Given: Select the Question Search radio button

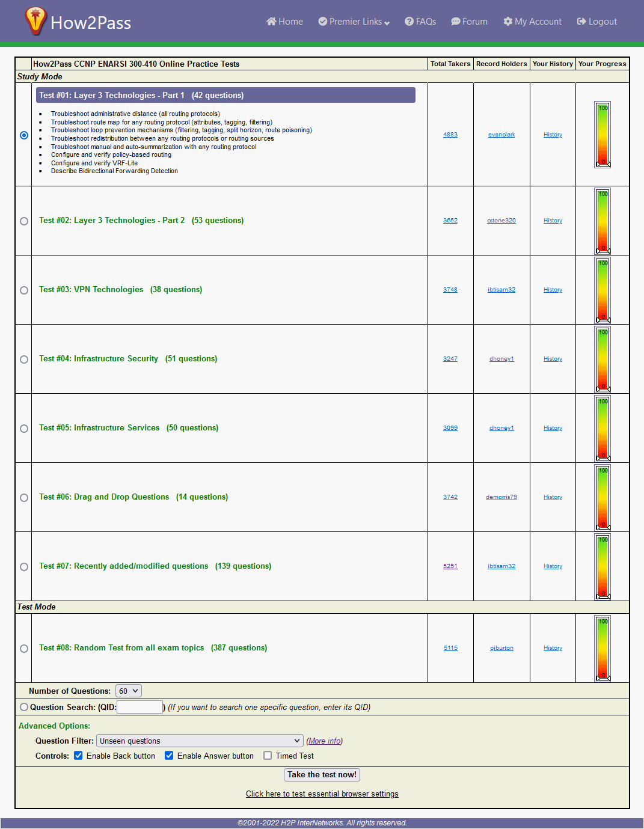Looking at the screenshot, I should (24, 707).
